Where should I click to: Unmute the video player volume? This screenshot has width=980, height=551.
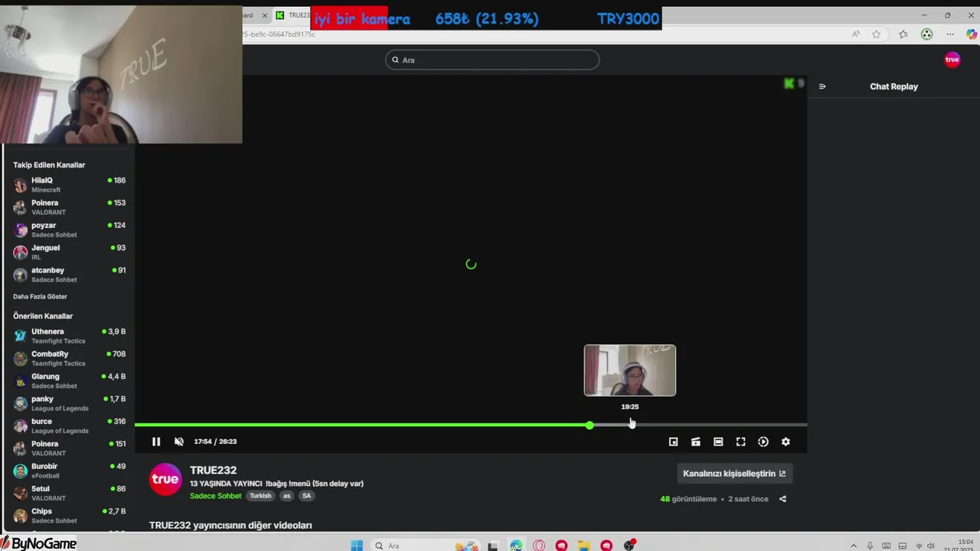tap(179, 442)
